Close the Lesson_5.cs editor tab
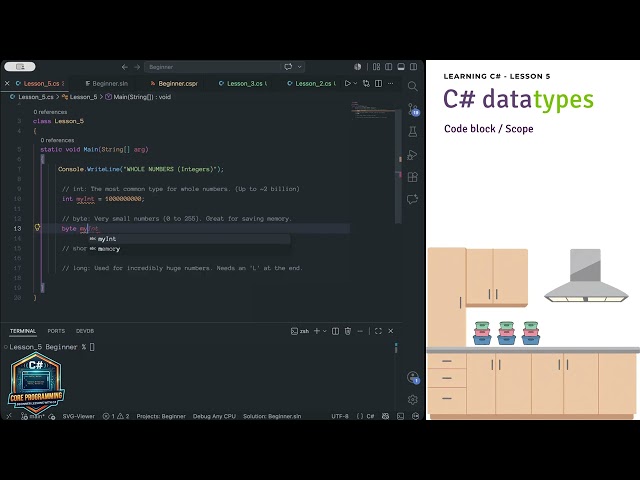This screenshot has width=640, height=480. pos(7,83)
